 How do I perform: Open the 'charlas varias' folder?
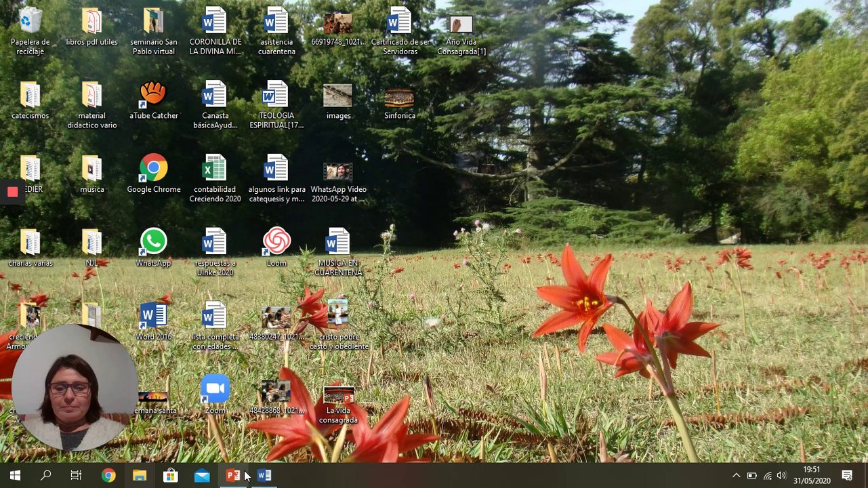pos(30,248)
